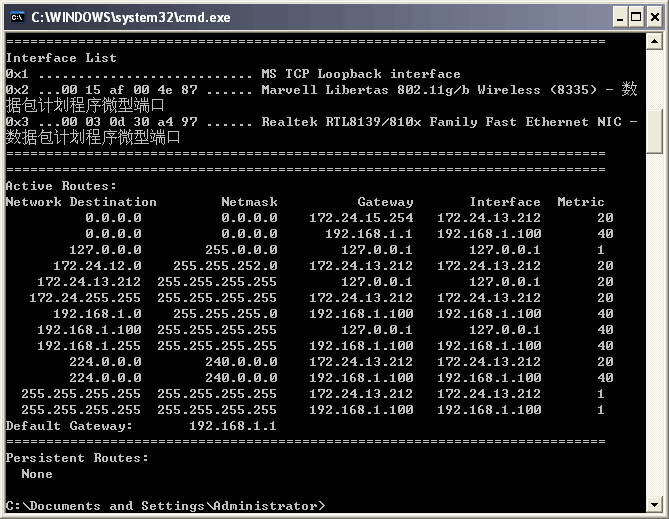Click destination '172.24.12.0'

pyautogui.click(x=97, y=266)
